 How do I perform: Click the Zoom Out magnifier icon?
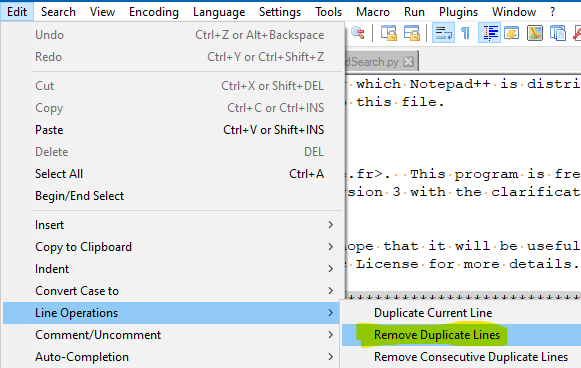pos(358,33)
